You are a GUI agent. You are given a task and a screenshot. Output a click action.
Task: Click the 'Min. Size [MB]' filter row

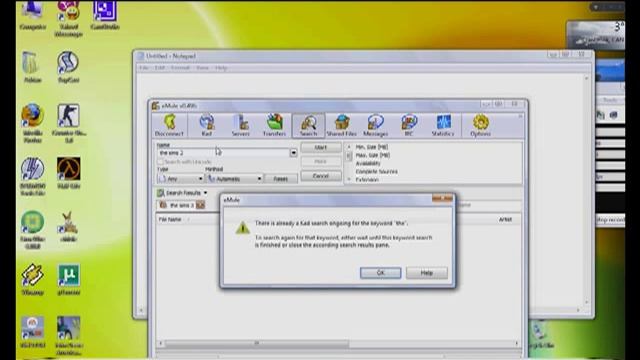tap(372, 147)
